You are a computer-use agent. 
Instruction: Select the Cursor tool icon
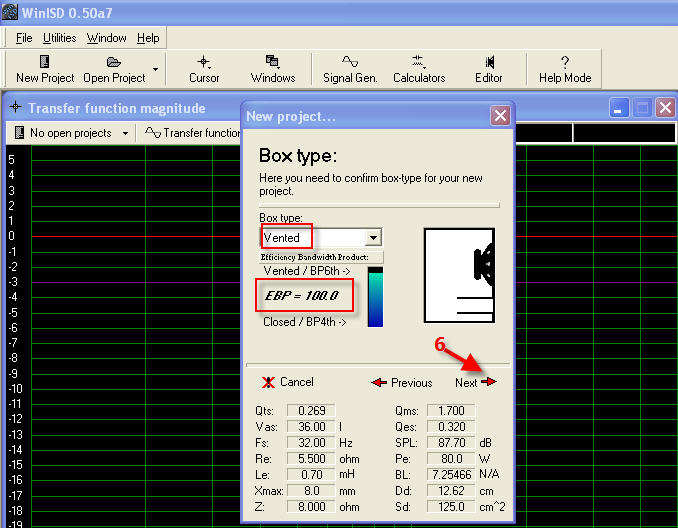pyautogui.click(x=204, y=62)
